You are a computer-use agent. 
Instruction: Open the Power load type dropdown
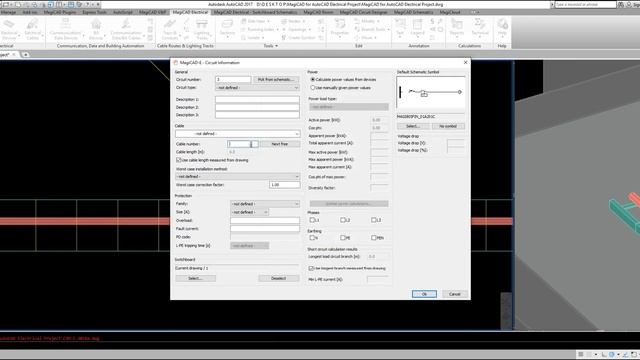coord(349,107)
